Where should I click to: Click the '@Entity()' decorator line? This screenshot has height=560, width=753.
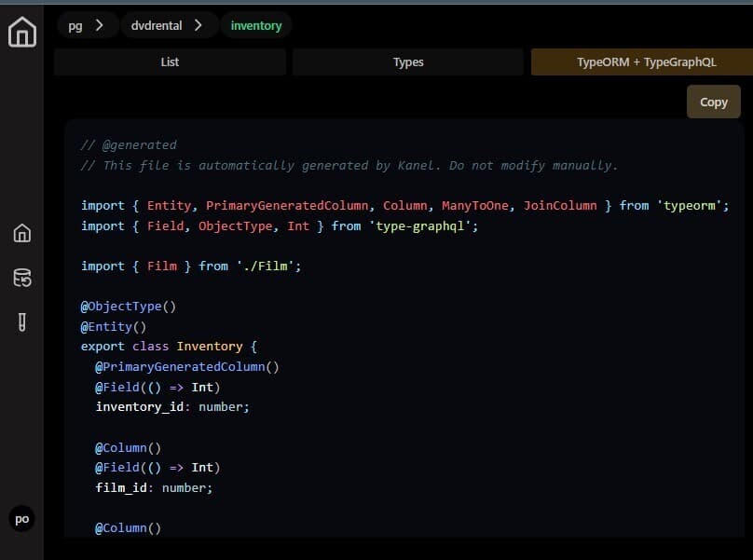[114, 326]
